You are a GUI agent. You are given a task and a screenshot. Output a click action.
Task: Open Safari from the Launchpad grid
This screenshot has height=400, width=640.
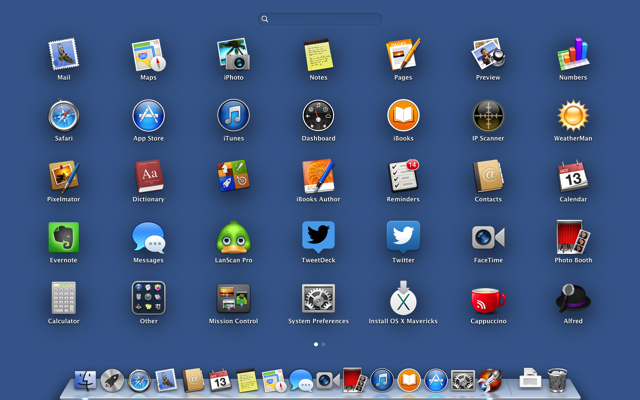click(x=64, y=116)
